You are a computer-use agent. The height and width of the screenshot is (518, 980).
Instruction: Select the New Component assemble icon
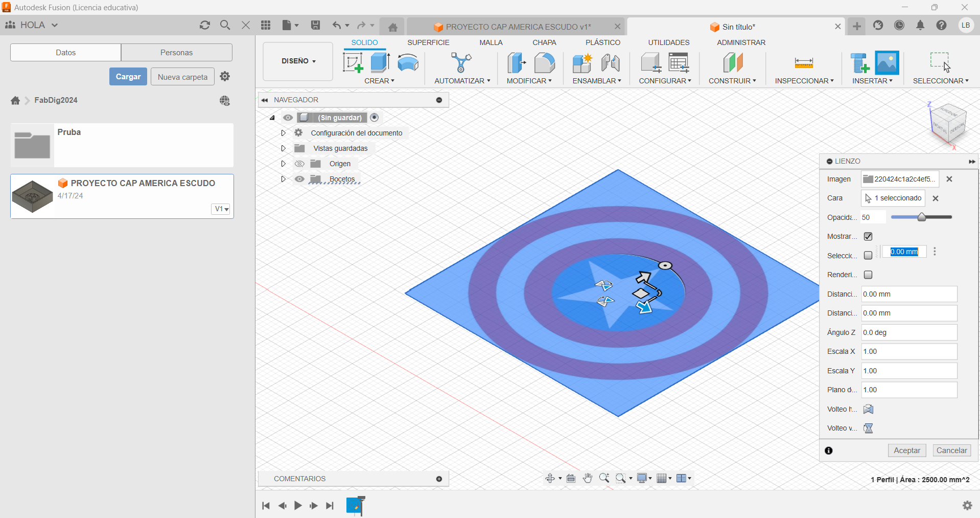(582, 63)
